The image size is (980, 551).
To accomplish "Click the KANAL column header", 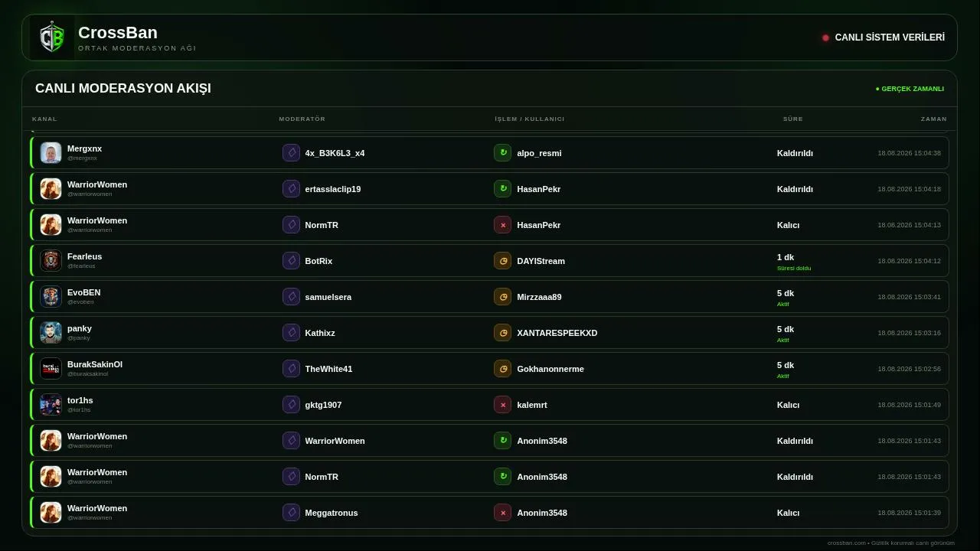I will click(x=44, y=119).
